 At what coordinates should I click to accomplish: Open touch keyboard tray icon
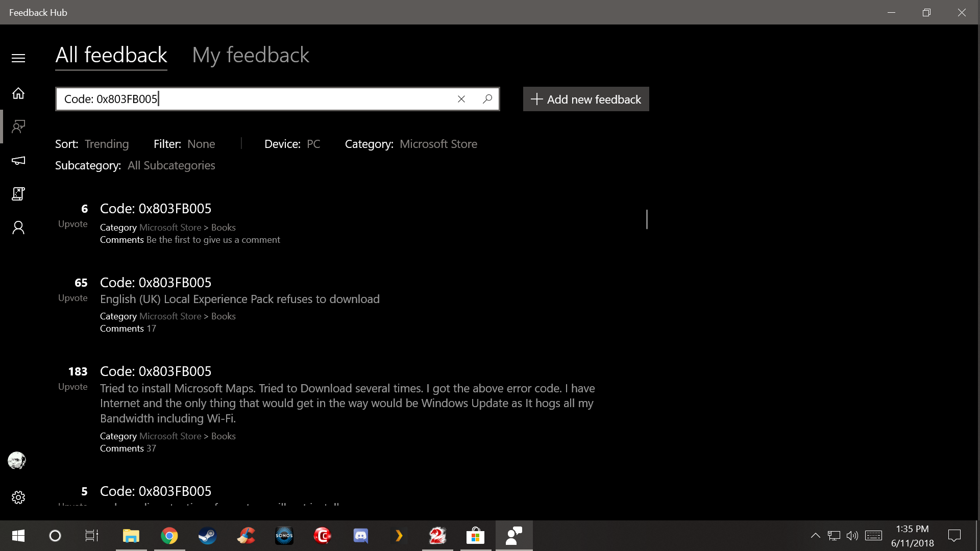pos(874,536)
